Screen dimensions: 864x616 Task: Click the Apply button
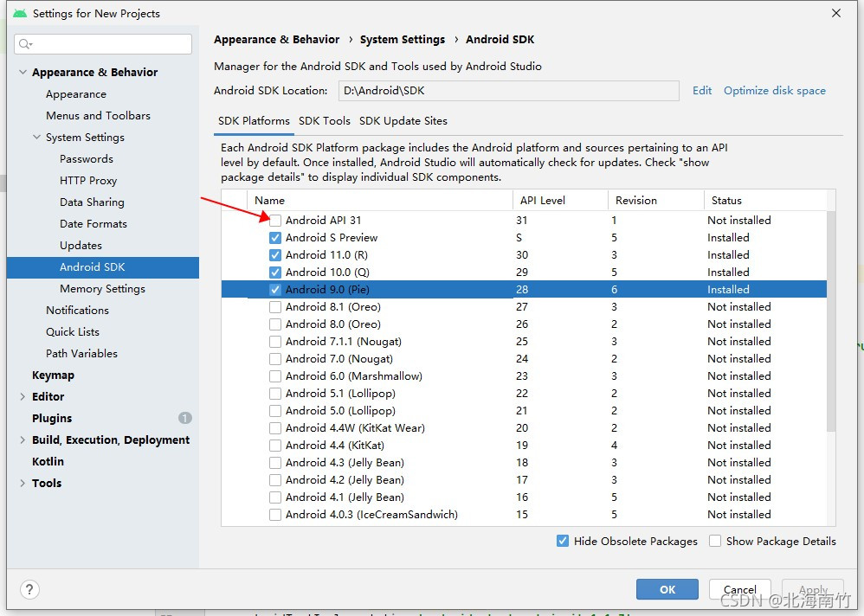813,589
